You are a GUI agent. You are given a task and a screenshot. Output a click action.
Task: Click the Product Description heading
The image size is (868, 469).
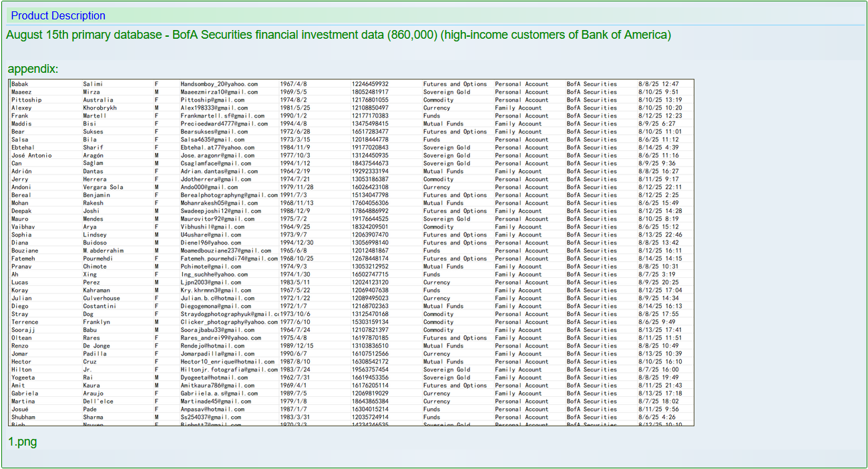tap(58, 15)
